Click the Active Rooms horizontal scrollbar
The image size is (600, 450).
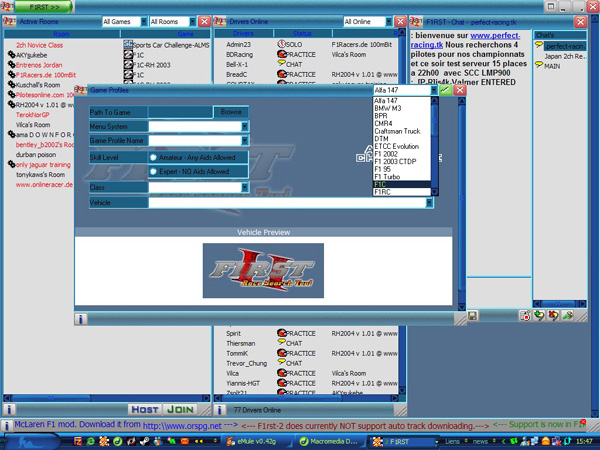107,398
